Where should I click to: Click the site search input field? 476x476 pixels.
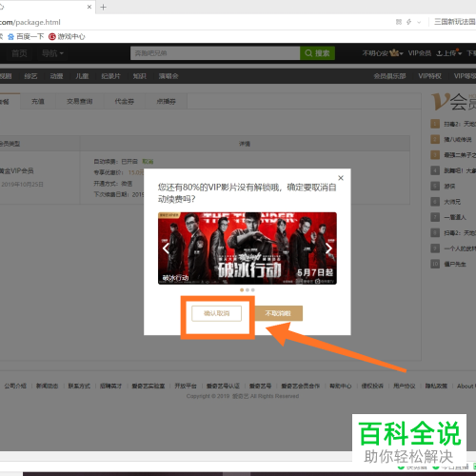[215, 53]
